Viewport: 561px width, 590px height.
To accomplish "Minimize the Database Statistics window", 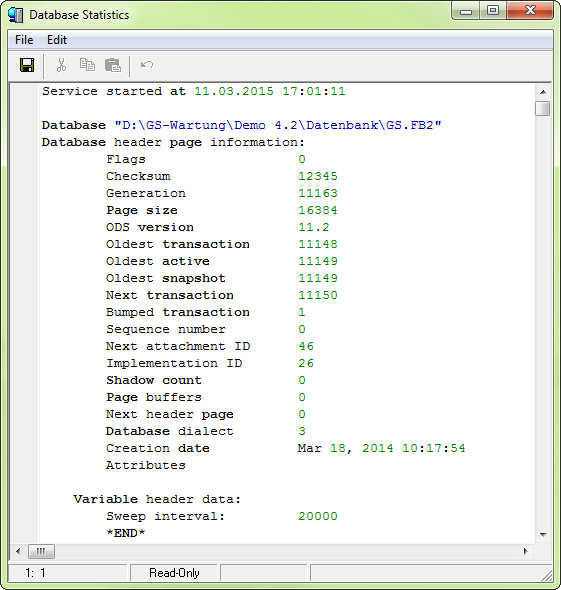I will pos(466,11).
